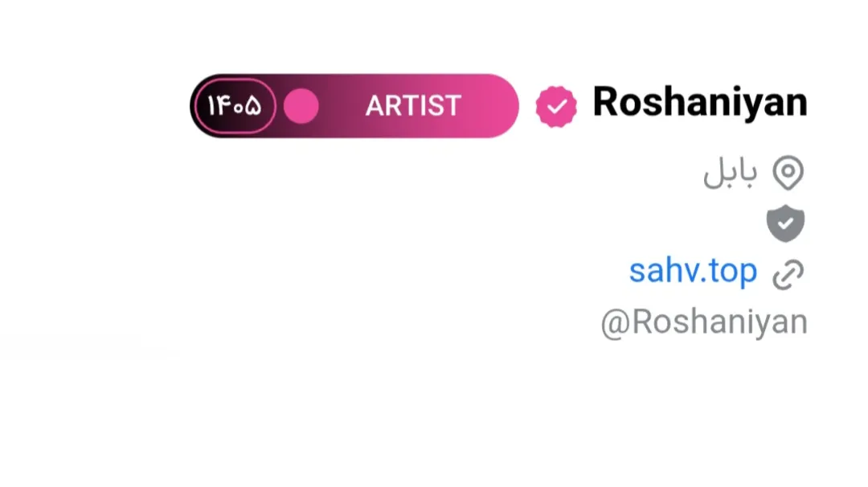The width and height of the screenshot is (868, 487).
Task: Tap the security shield under location
Action: point(785,223)
